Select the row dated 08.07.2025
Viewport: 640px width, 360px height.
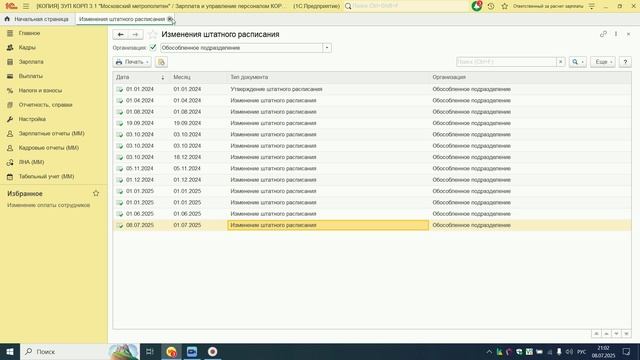point(372,225)
